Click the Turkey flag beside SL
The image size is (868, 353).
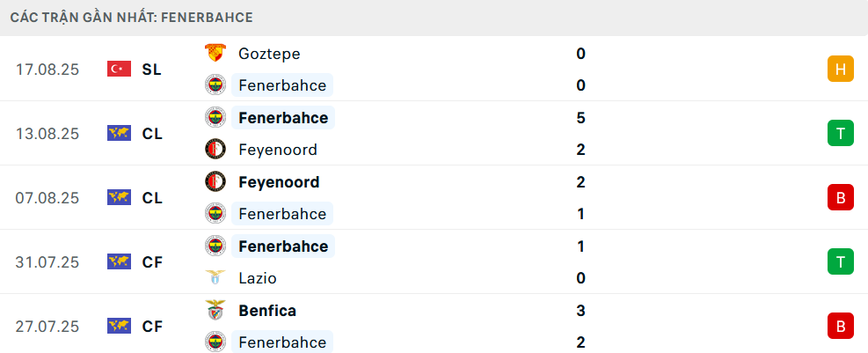click(119, 69)
